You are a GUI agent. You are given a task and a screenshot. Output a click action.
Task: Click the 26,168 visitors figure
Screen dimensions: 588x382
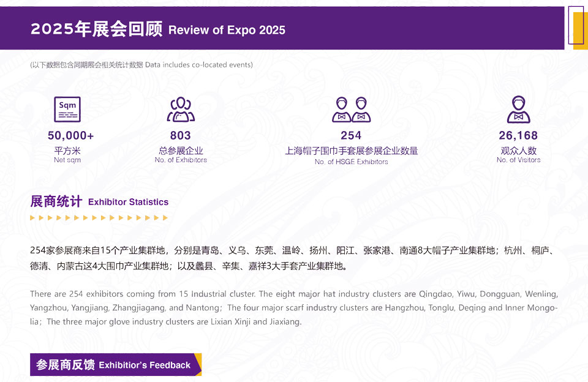pyautogui.click(x=518, y=135)
